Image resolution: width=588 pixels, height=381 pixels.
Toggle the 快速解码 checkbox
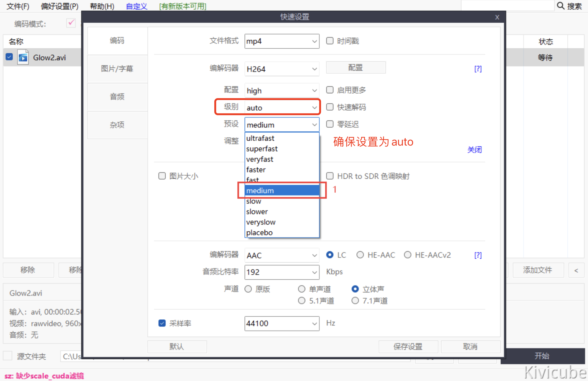(x=330, y=107)
